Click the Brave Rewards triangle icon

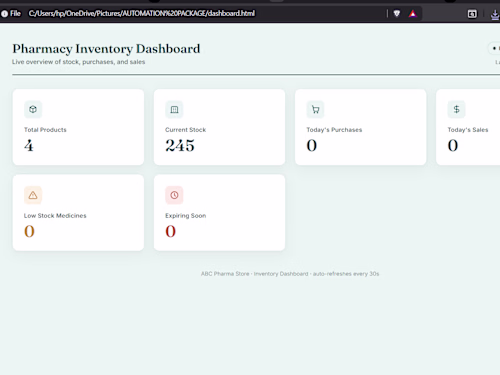coord(413,14)
